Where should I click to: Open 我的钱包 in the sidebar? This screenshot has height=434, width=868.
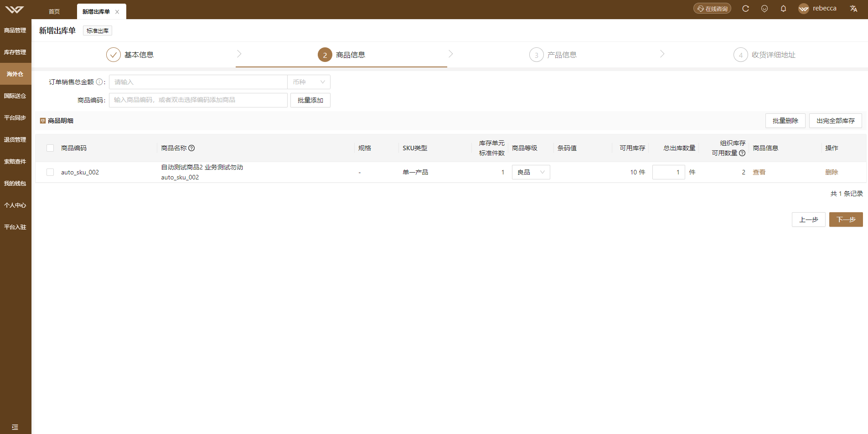[15, 184]
